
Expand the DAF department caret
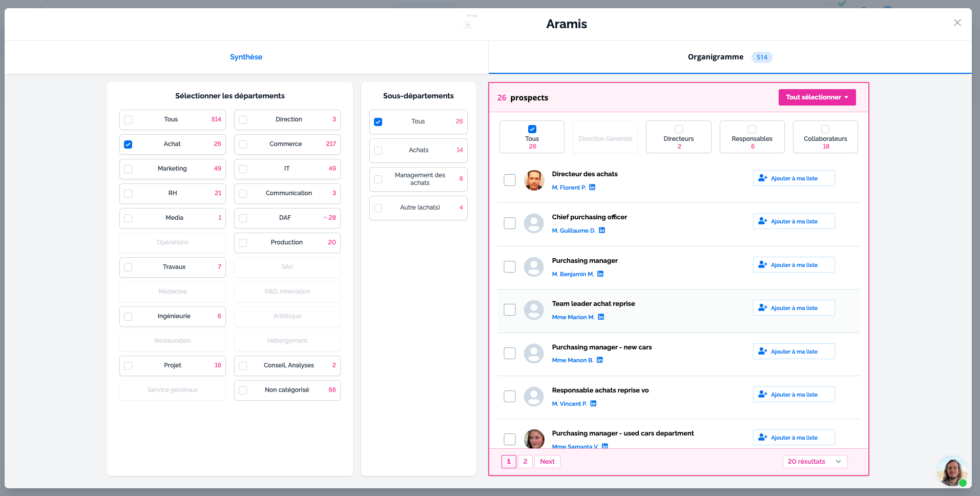point(325,218)
